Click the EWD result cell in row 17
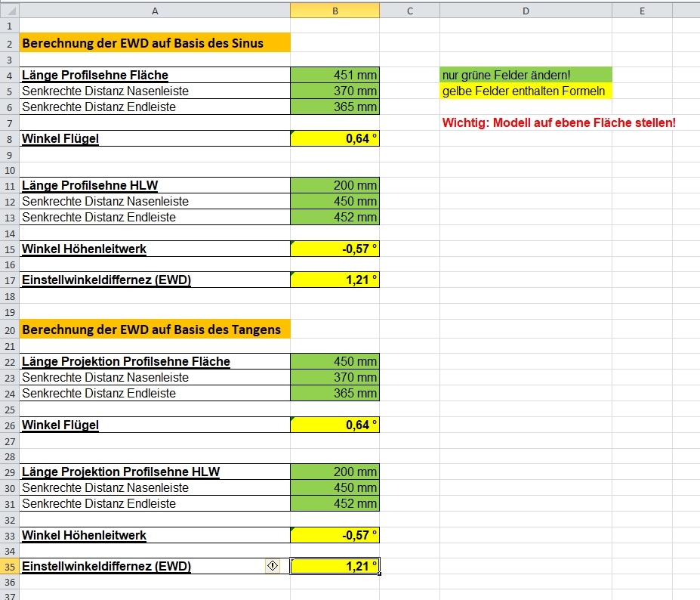This screenshot has width=700, height=600. pyautogui.click(x=335, y=280)
